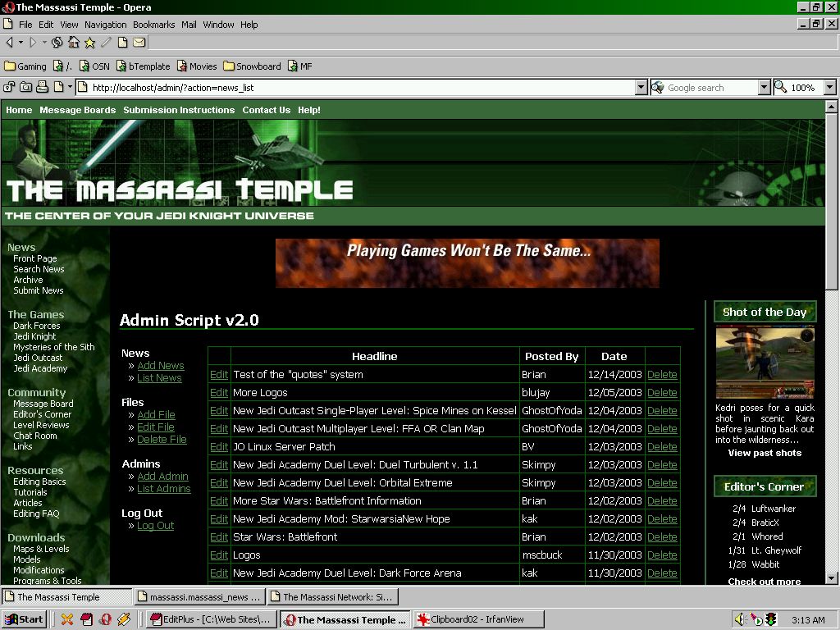
Task: Switch to massassi.massassi_news page tab
Action: tap(199, 597)
